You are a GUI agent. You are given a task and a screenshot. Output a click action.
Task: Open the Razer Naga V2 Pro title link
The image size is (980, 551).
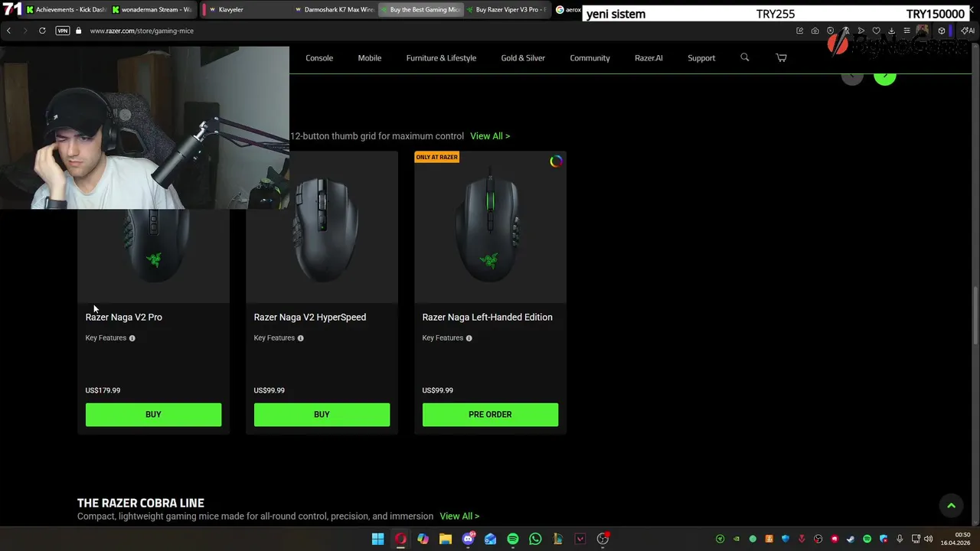click(124, 317)
